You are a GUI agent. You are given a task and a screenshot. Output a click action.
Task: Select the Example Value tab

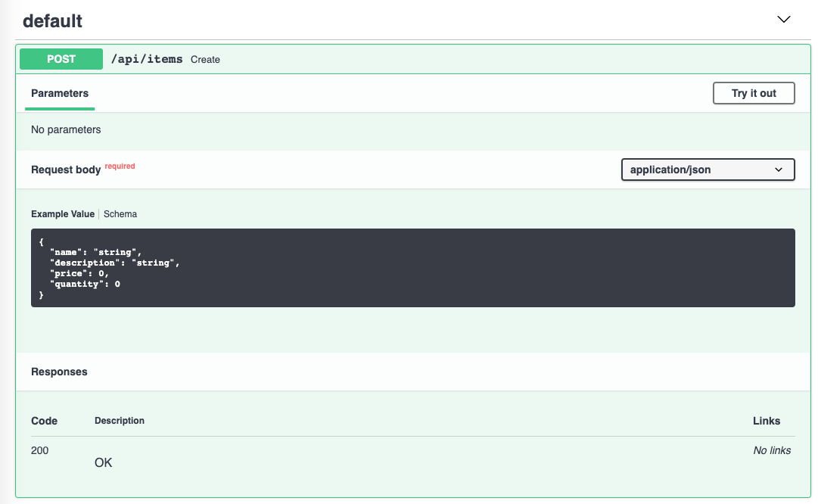[62, 213]
